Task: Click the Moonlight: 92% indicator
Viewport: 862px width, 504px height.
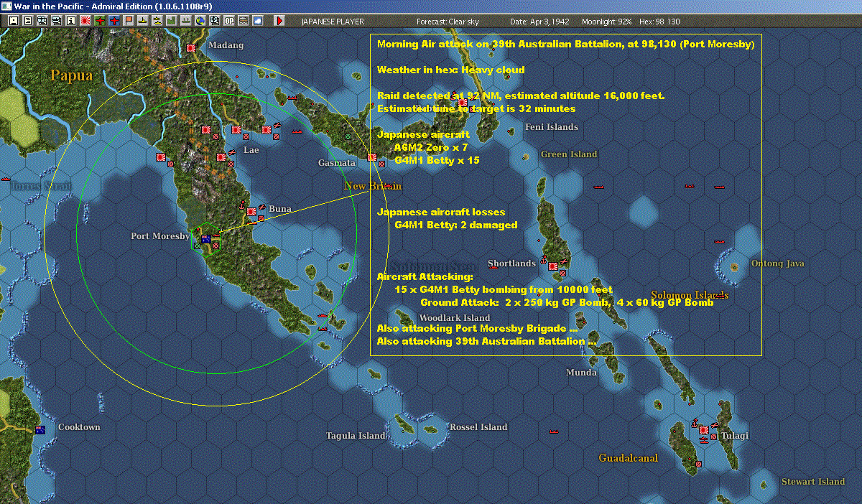Action: click(607, 22)
